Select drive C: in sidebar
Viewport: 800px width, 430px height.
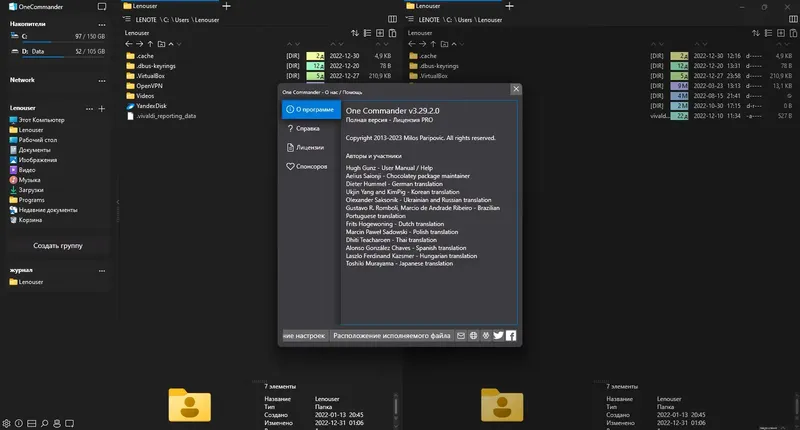pyautogui.click(x=58, y=37)
